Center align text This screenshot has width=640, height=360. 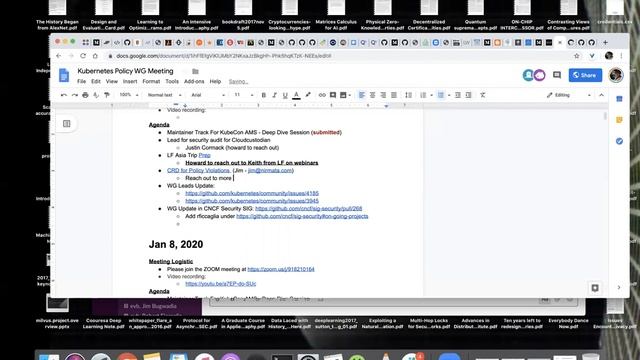coord(372,95)
